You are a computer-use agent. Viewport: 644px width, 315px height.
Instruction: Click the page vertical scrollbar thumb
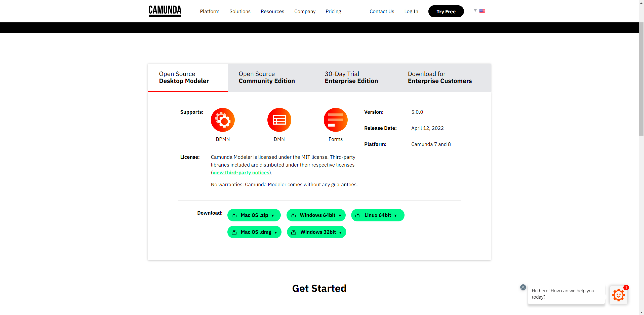[x=641, y=79]
